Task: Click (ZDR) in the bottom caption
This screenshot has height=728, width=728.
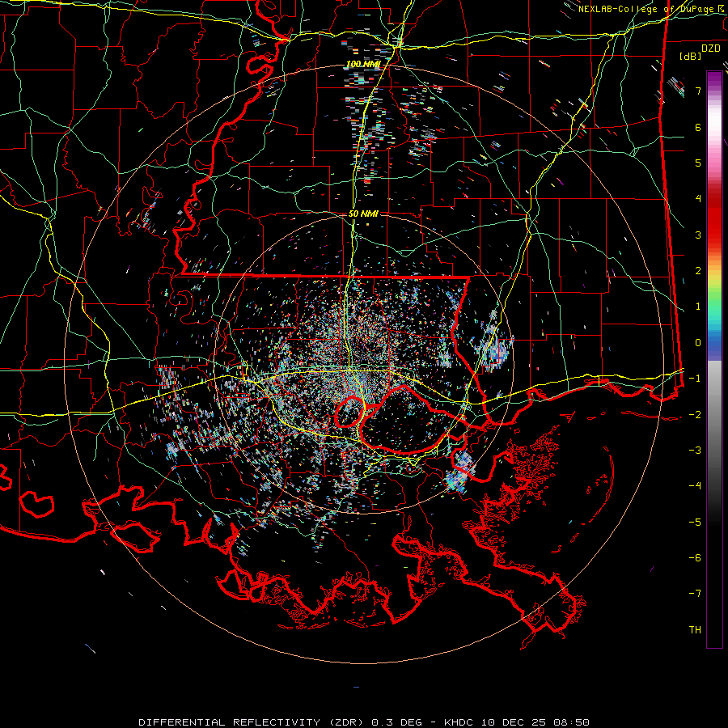Action: 346,722
